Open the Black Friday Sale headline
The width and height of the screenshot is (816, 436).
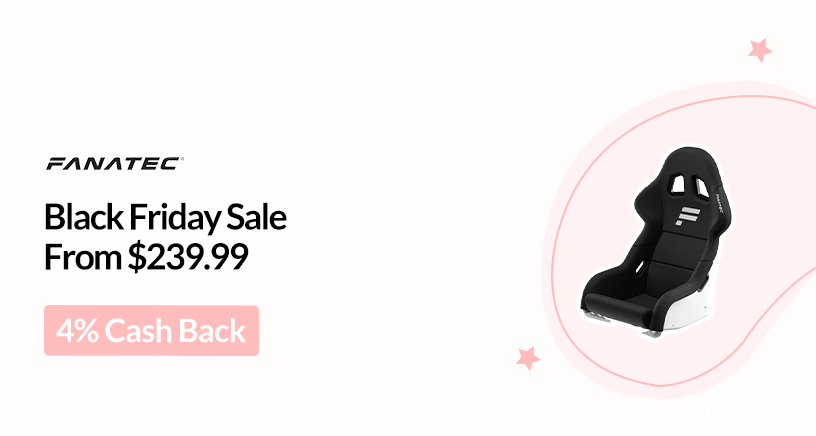pos(165,217)
